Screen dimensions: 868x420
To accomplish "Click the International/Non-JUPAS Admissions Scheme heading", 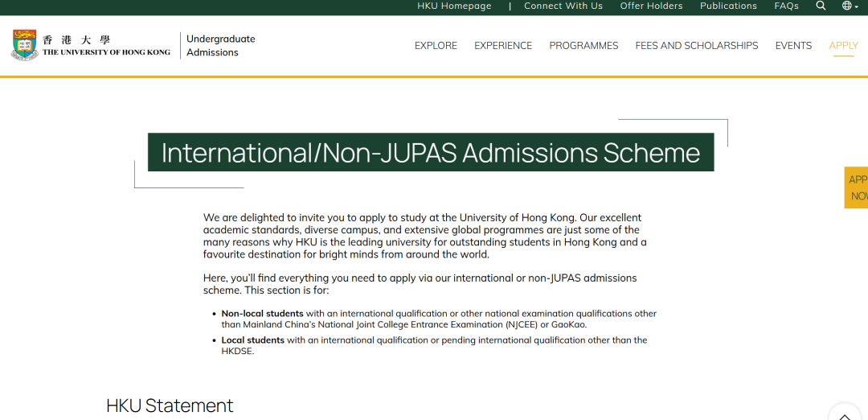I will [x=431, y=152].
